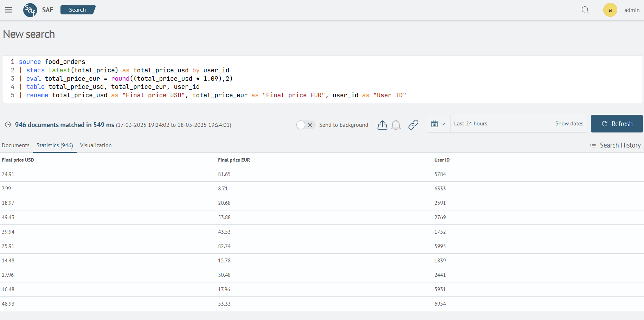The height and width of the screenshot is (320, 644).
Task: Click the 27.96 USD value
Action: 8,275
